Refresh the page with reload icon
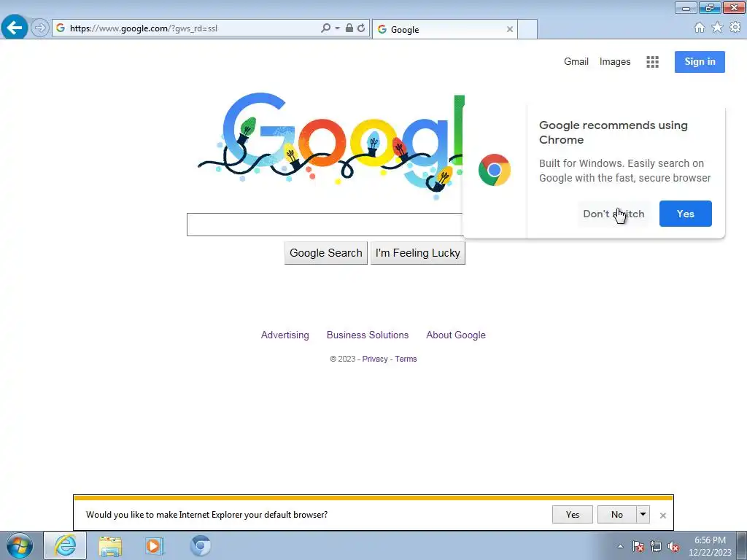This screenshot has width=747, height=560. [361, 28]
